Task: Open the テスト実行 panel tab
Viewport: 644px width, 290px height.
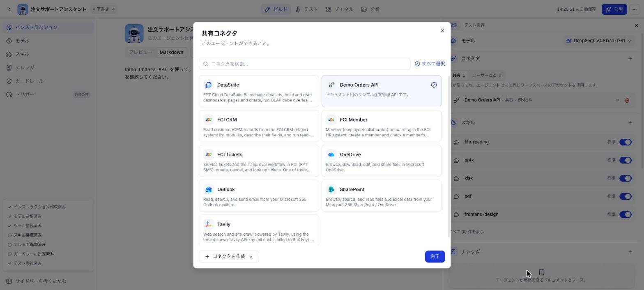Action: 474,25
